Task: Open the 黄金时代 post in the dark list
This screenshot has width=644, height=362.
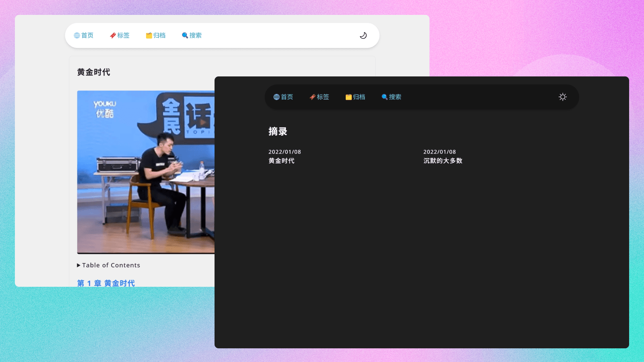Action: pyautogui.click(x=281, y=161)
